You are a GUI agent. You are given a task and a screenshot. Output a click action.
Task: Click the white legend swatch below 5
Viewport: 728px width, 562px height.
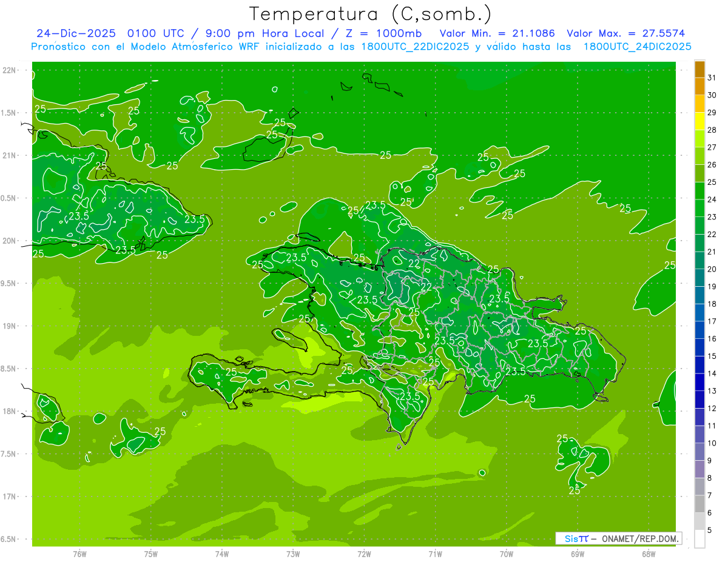pos(699,538)
